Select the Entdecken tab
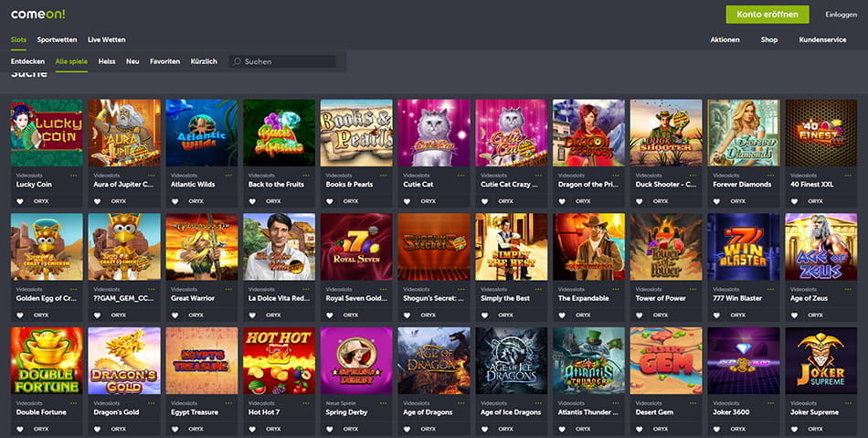Screen dimensions: 868x438 (27, 61)
